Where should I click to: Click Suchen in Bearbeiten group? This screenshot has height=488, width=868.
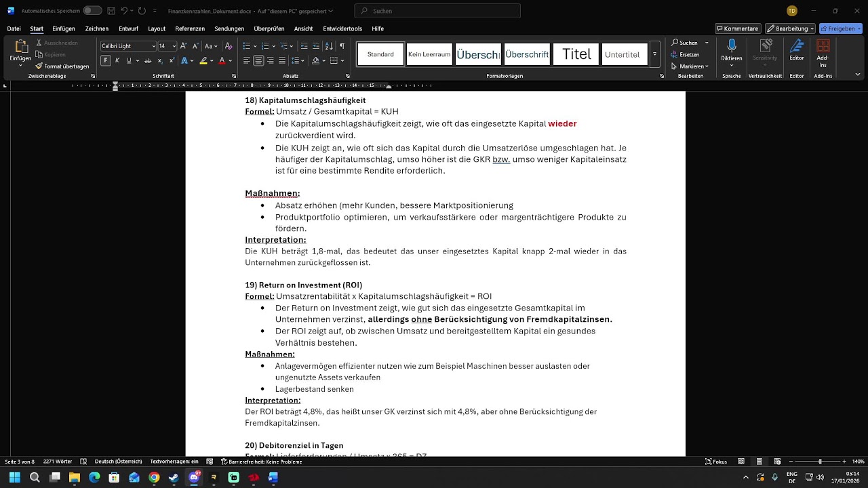686,43
